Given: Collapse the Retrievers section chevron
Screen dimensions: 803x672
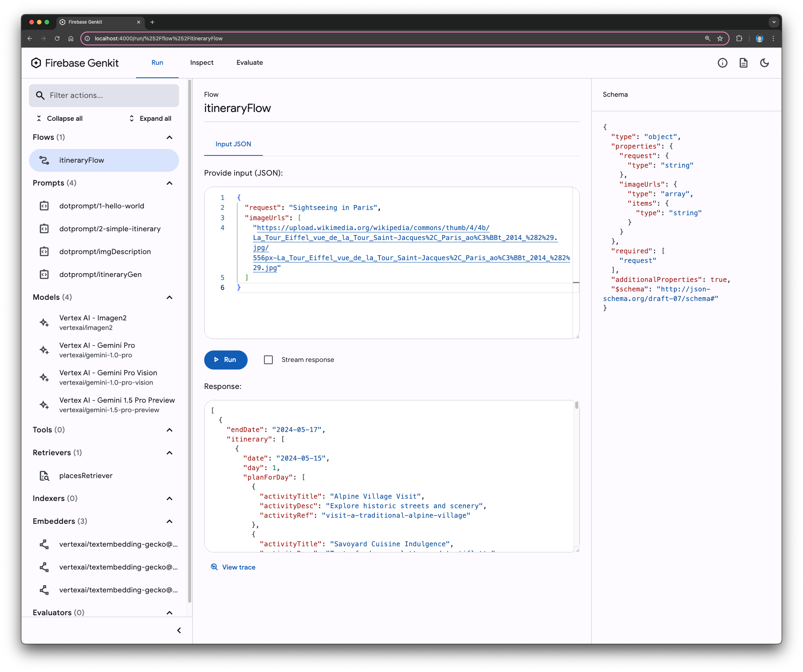Looking at the screenshot, I should coord(170,453).
